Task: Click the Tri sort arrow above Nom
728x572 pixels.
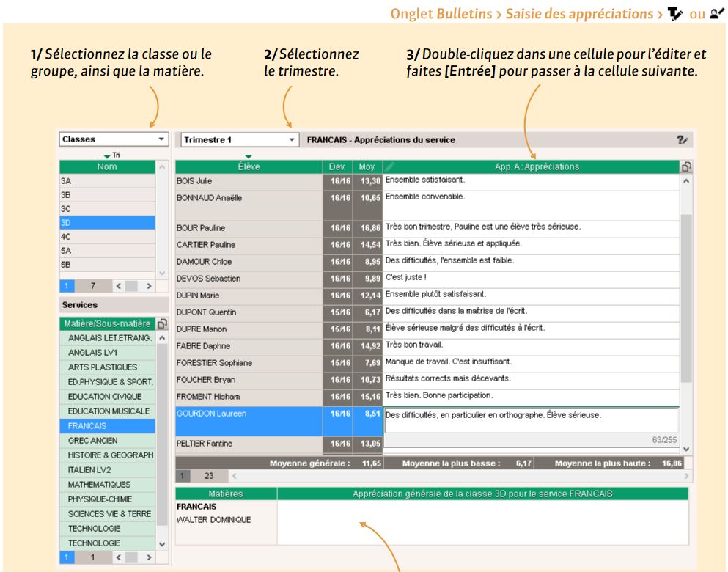Action: pyautogui.click(x=108, y=155)
